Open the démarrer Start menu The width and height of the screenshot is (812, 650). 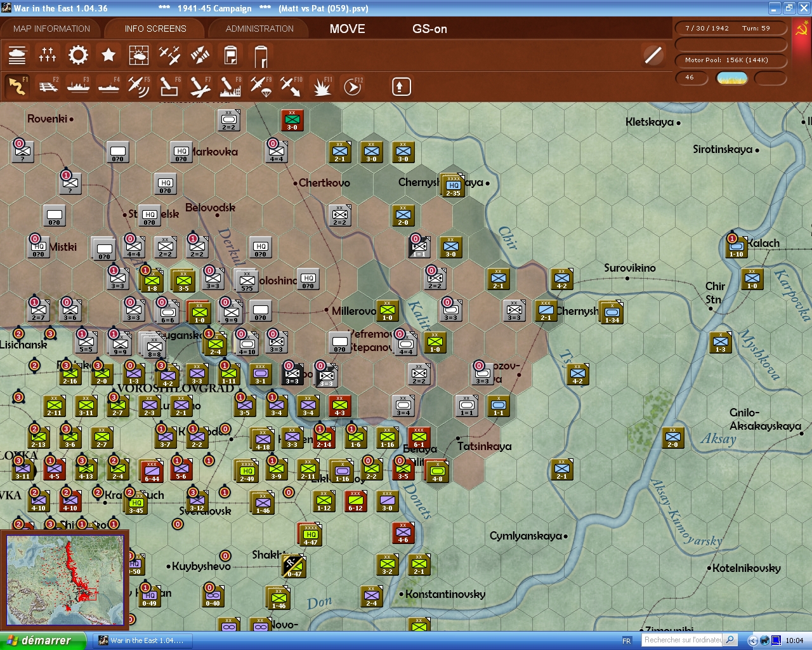point(43,640)
